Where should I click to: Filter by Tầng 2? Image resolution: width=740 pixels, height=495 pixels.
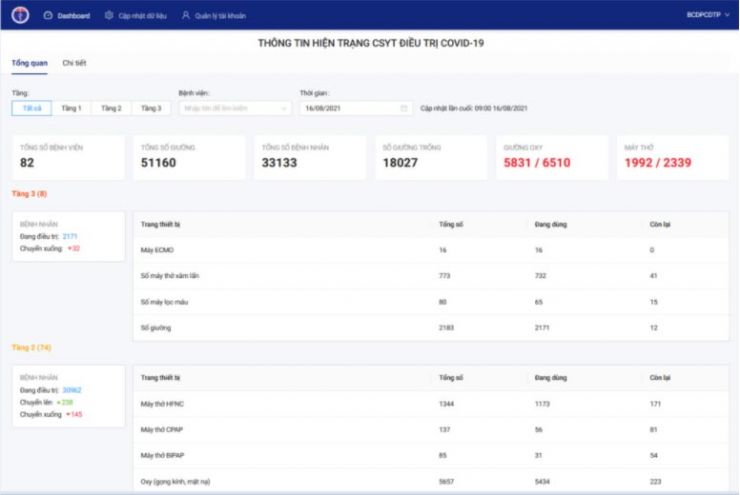[111, 108]
